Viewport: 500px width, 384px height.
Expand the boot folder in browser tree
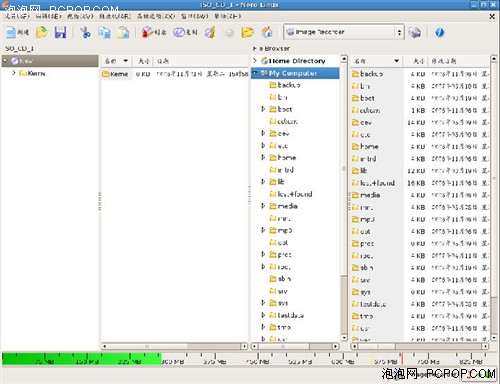[x=263, y=109]
